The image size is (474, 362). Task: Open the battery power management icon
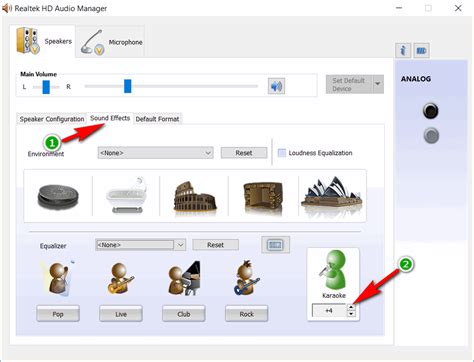(421, 51)
